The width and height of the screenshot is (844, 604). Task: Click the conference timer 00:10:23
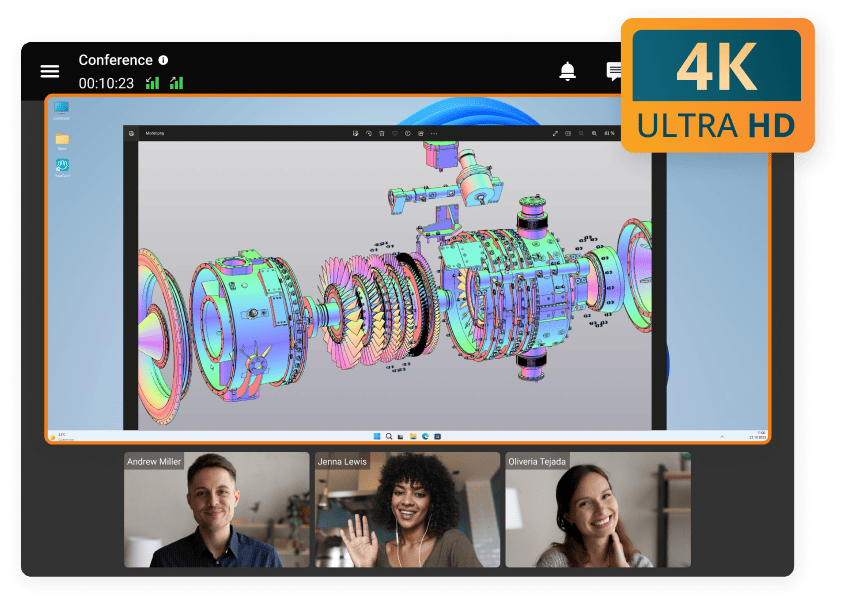[106, 83]
